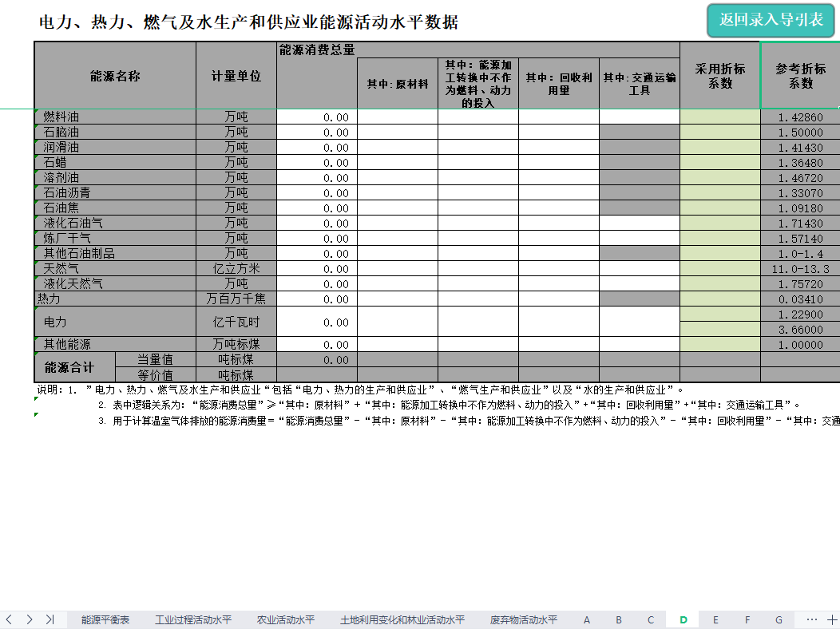Open 土地利用变化和林业活动水平 sheet tab
This screenshot has height=629, width=840.
(402, 619)
